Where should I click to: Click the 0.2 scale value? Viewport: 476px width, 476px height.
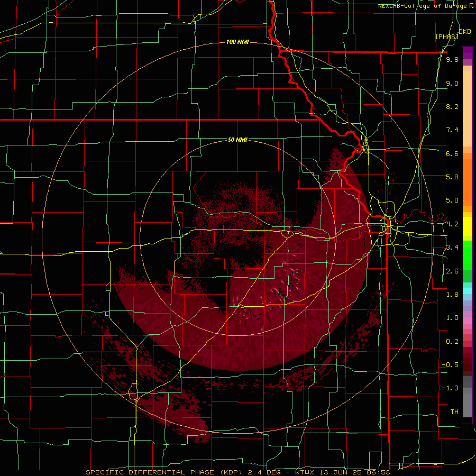(452, 342)
